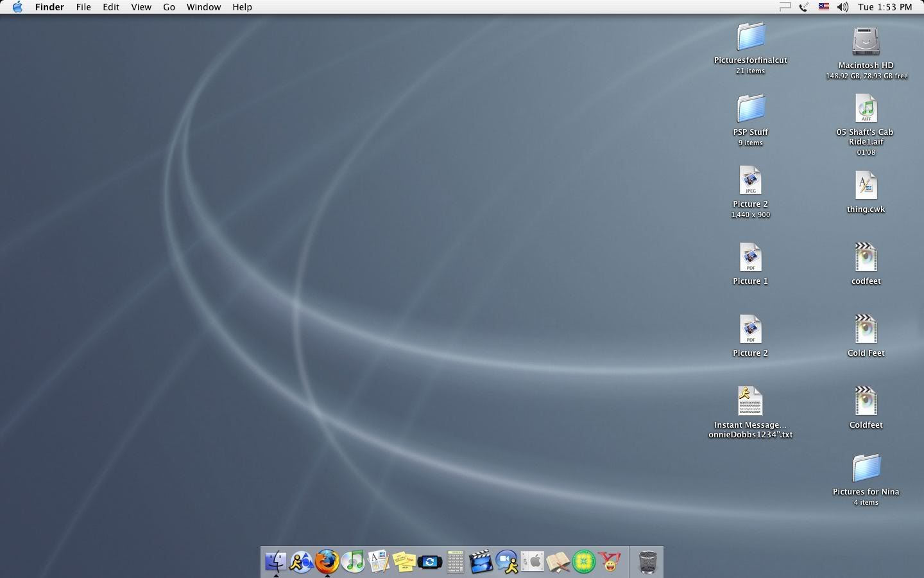Open the Trash in the Dock
The height and width of the screenshot is (578, 924).
point(648,562)
